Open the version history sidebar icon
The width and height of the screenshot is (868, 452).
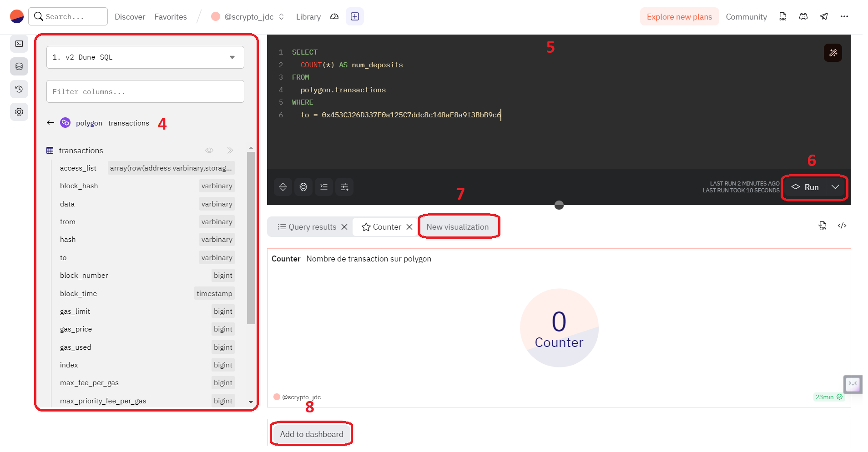[19, 89]
